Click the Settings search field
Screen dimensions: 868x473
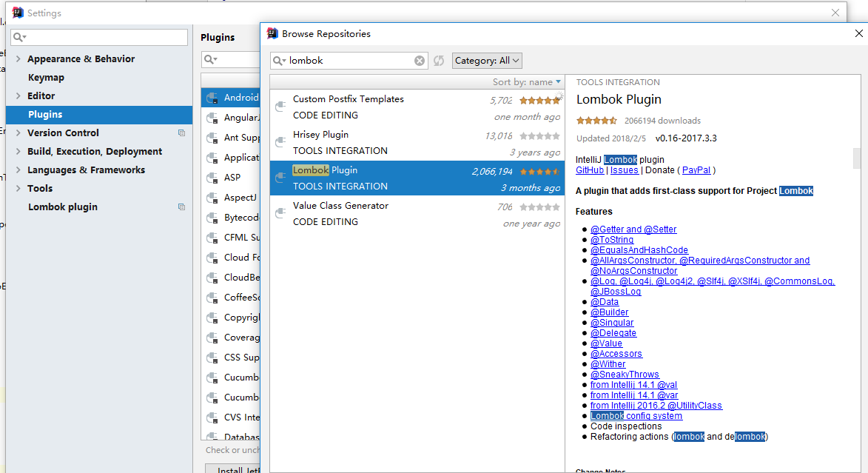coord(99,37)
